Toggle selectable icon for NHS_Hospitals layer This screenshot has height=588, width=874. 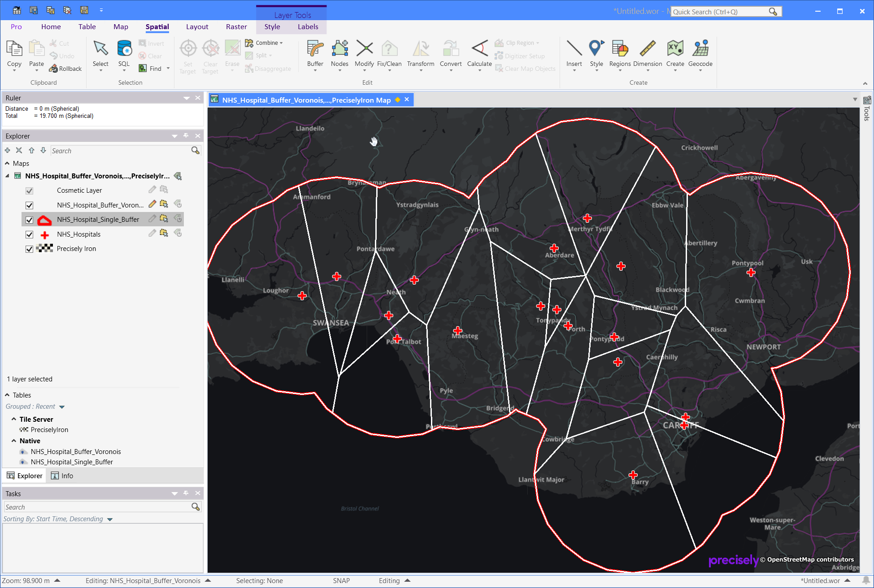[x=164, y=233]
